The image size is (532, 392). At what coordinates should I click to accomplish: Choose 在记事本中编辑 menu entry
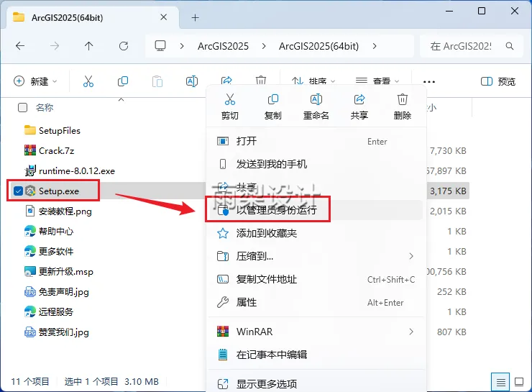(316, 355)
